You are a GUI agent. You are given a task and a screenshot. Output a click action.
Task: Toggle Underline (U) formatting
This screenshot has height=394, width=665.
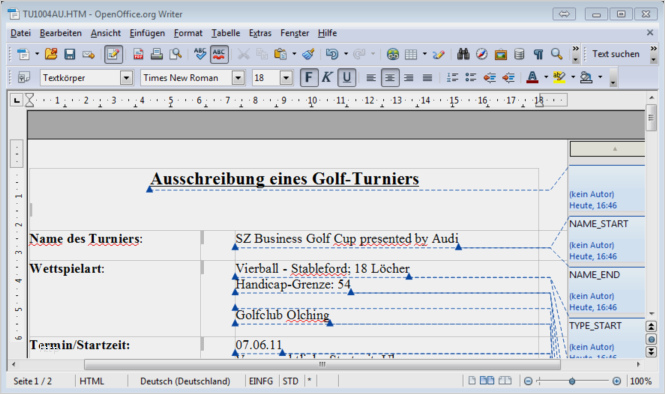click(346, 78)
